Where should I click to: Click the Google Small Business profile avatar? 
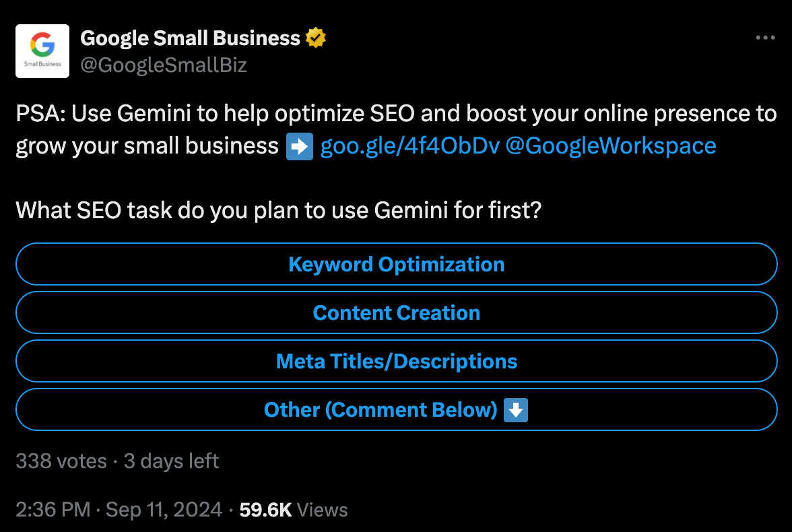coord(42,51)
